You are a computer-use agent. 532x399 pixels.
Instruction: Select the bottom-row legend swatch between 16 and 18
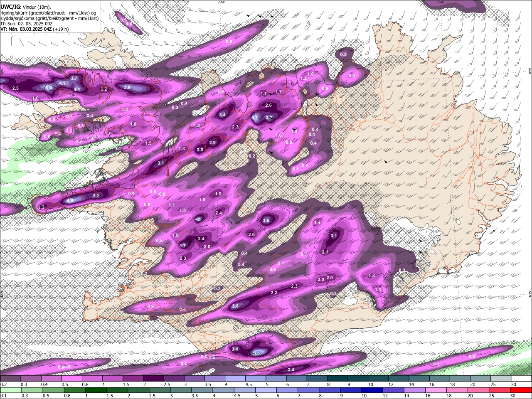pyautogui.click(x=436, y=390)
